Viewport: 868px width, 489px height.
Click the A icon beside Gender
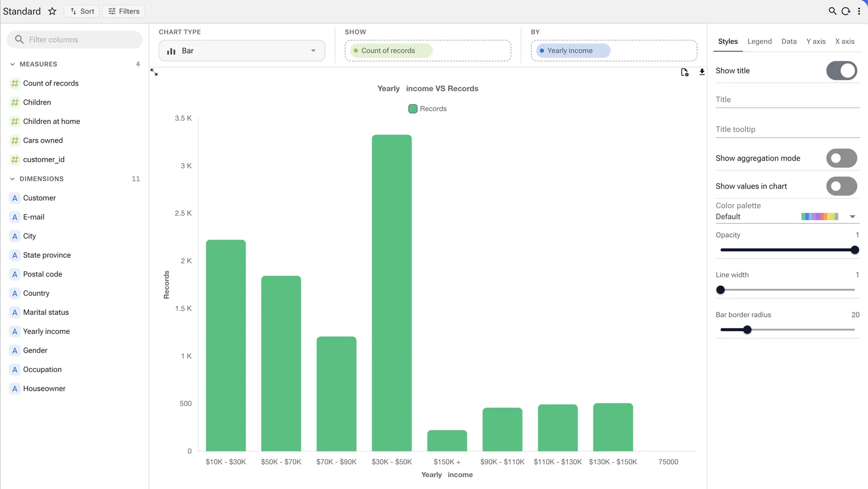pos(15,350)
